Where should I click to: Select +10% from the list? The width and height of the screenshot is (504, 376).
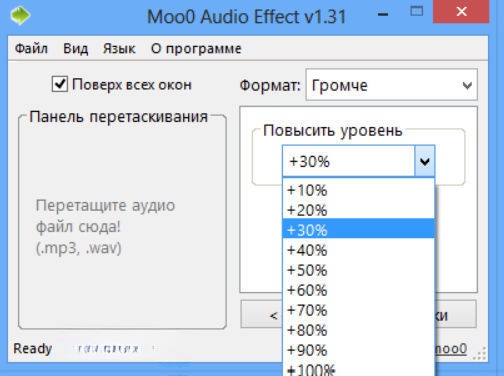click(358, 190)
